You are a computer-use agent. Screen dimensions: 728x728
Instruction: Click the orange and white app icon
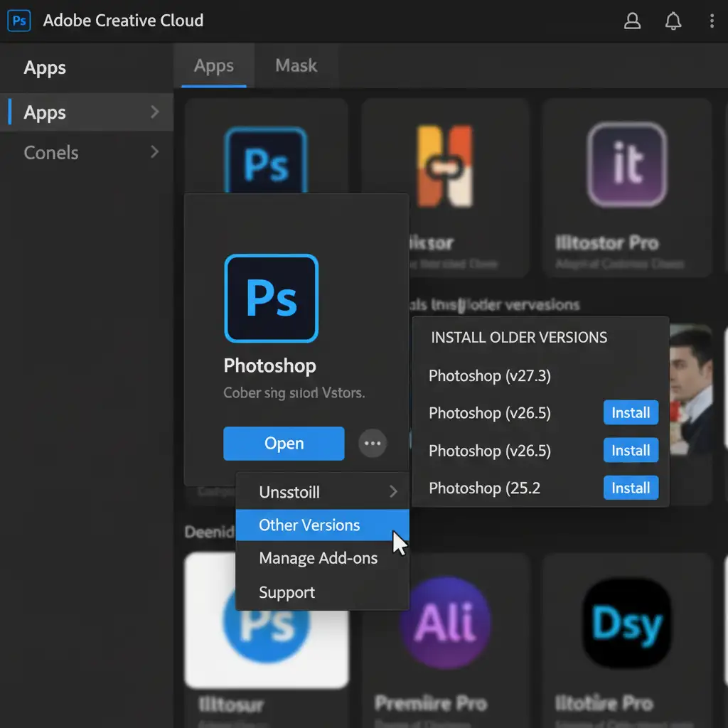point(444,166)
